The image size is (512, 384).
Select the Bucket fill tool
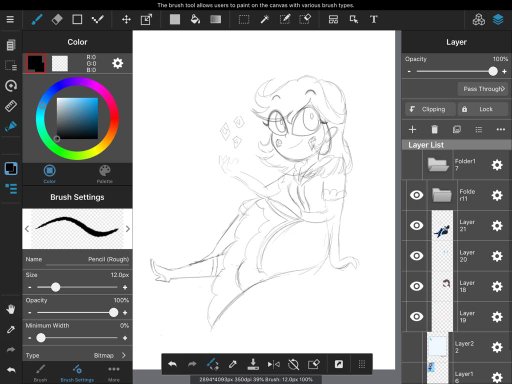195,19
